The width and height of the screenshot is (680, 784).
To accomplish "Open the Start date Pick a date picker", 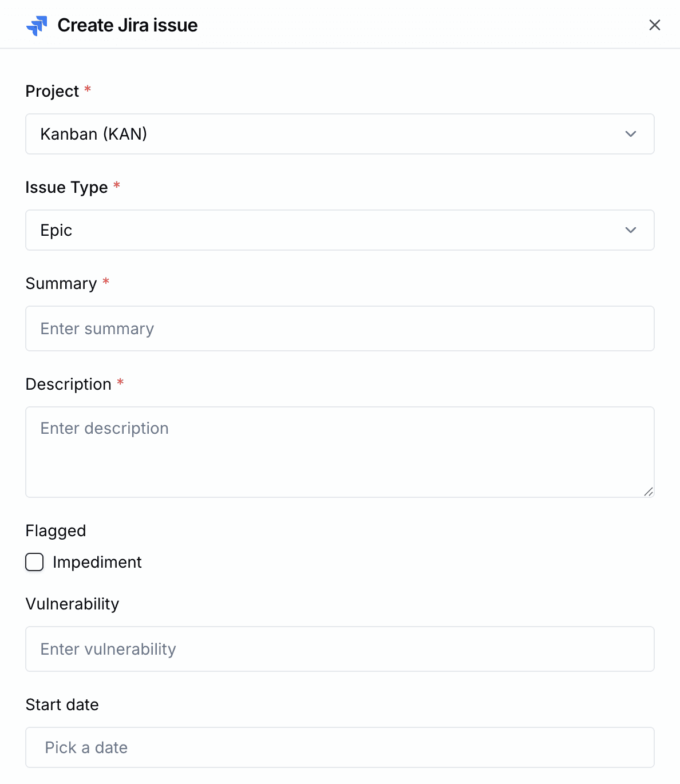I will point(340,747).
